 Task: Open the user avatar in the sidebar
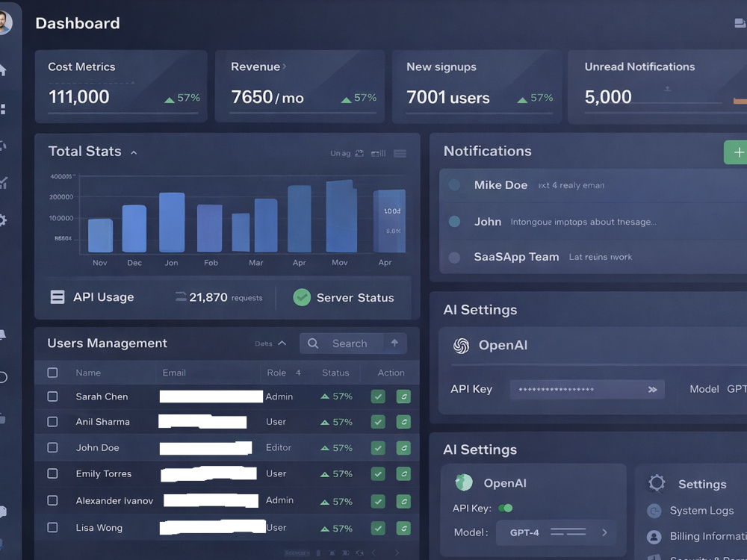[x=4, y=22]
